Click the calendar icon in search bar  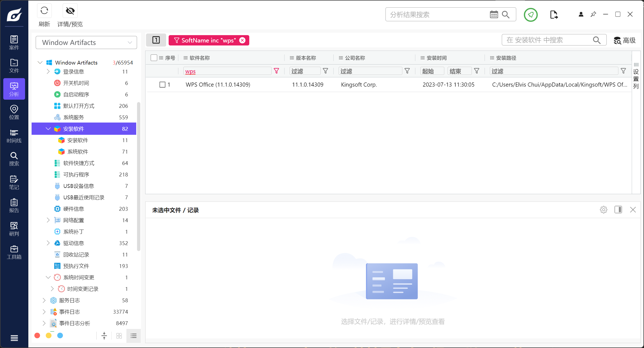click(494, 14)
